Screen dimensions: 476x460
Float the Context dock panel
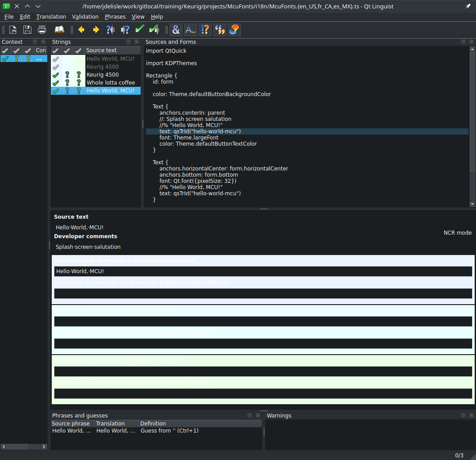pyautogui.click(x=35, y=42)
